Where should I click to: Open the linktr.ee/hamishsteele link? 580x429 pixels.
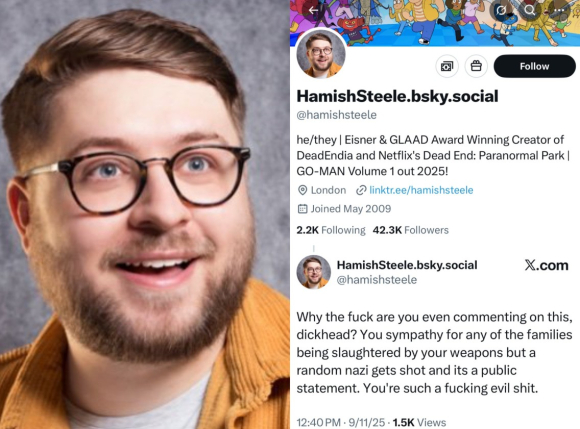[x=421, y=190]
